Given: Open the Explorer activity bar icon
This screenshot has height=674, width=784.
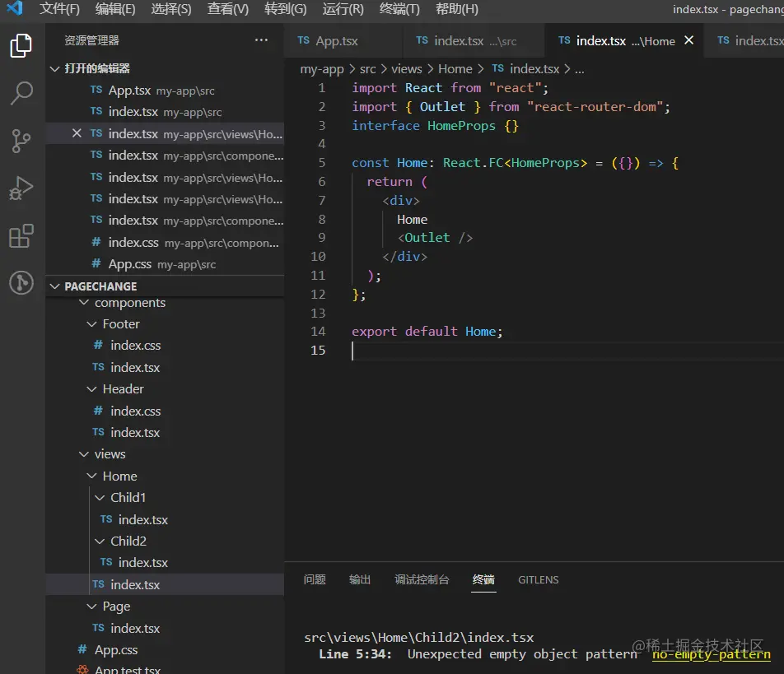Looking at the screenshot, I should pos(21,46).
